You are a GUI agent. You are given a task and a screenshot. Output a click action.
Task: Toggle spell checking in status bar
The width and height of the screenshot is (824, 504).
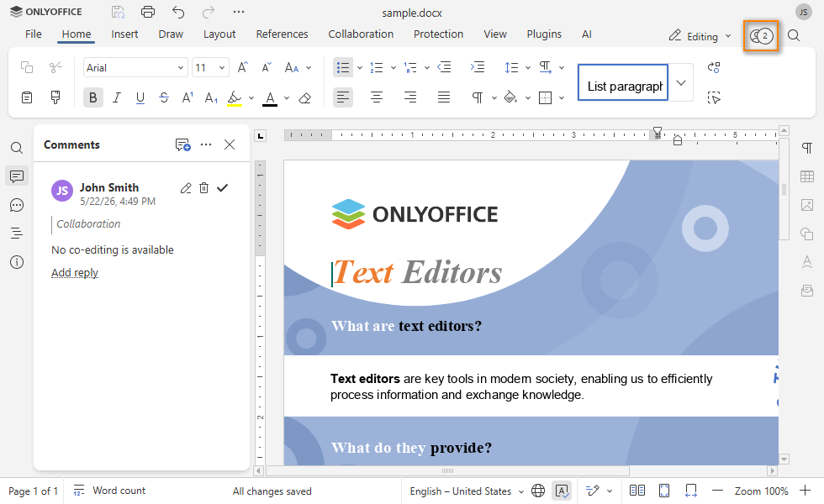point(562,491)
